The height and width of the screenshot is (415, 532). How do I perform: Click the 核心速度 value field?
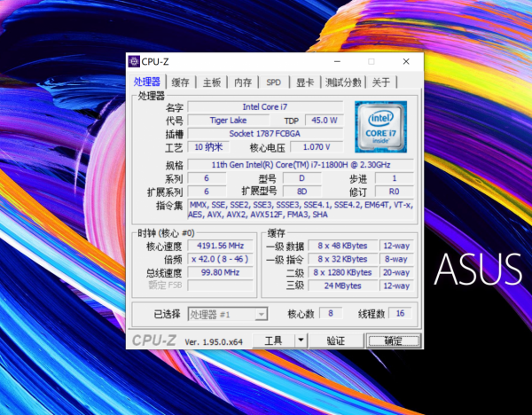pos(219,246)
